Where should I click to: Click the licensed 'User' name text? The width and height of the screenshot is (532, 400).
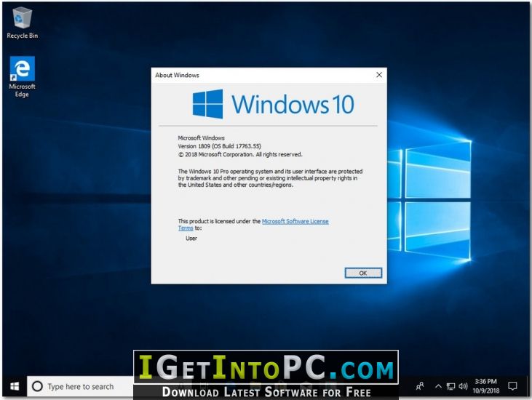[191, 239]
